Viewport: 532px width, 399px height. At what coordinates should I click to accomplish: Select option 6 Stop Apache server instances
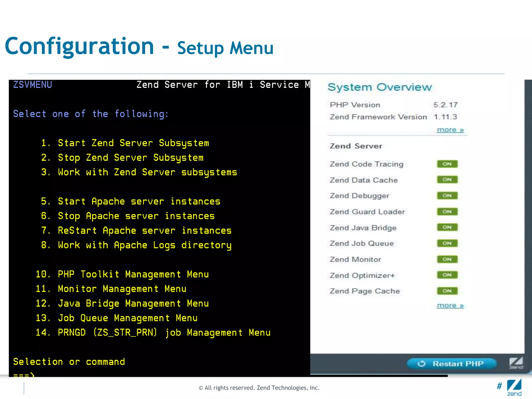click(x=128, y=216)
